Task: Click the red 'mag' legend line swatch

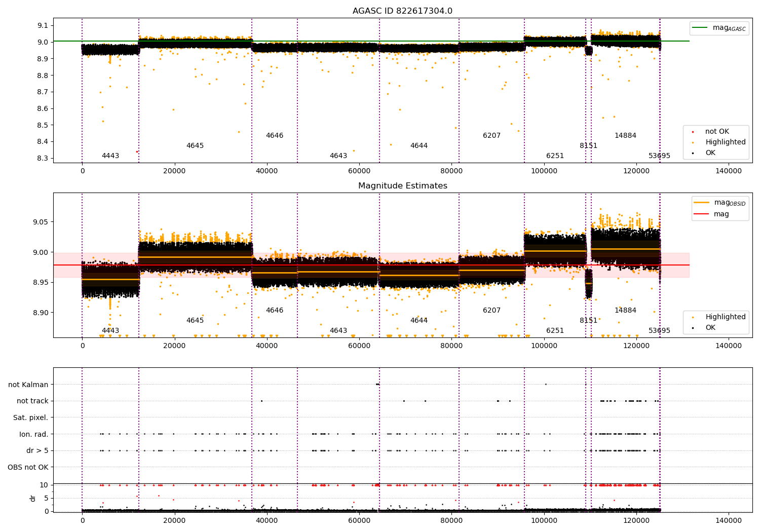Action: pos(702,214)
